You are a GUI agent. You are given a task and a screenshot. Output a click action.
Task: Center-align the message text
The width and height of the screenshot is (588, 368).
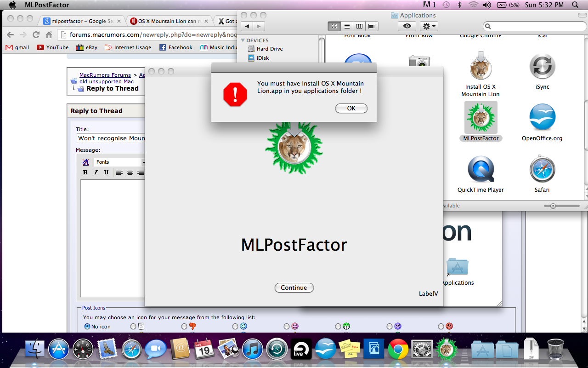(130, 172)
